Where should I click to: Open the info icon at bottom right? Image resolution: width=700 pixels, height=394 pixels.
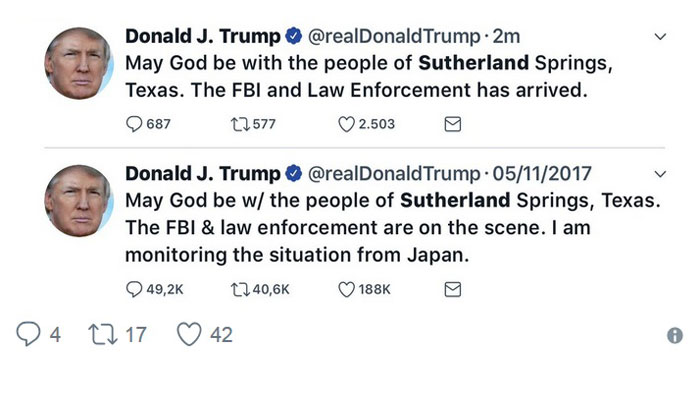(675, 335)
